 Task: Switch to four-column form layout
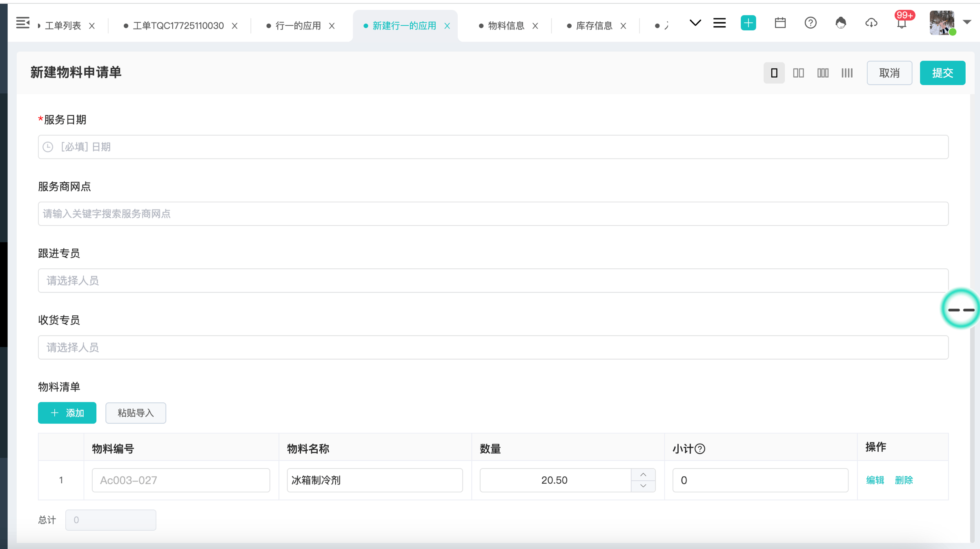coord(847,73)
